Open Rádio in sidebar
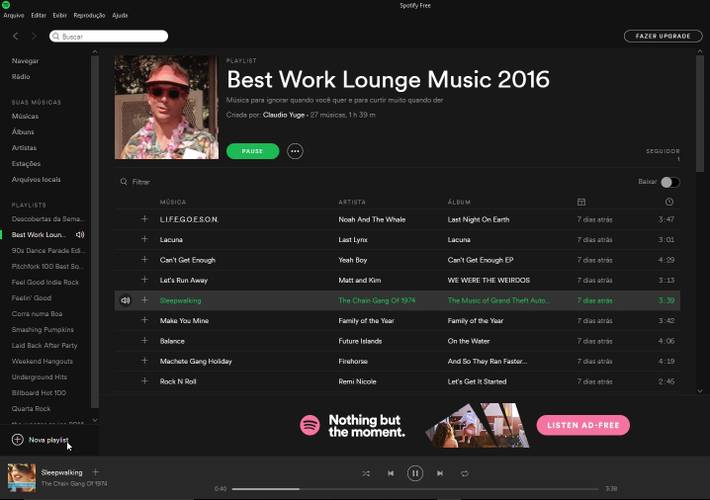This screenshot has width=710, height=500. 21,77
